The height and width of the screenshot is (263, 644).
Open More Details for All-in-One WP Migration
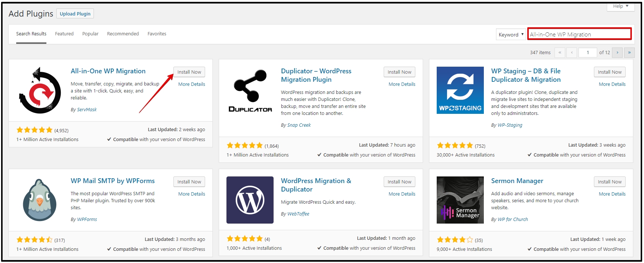click(x=192, y=84)
